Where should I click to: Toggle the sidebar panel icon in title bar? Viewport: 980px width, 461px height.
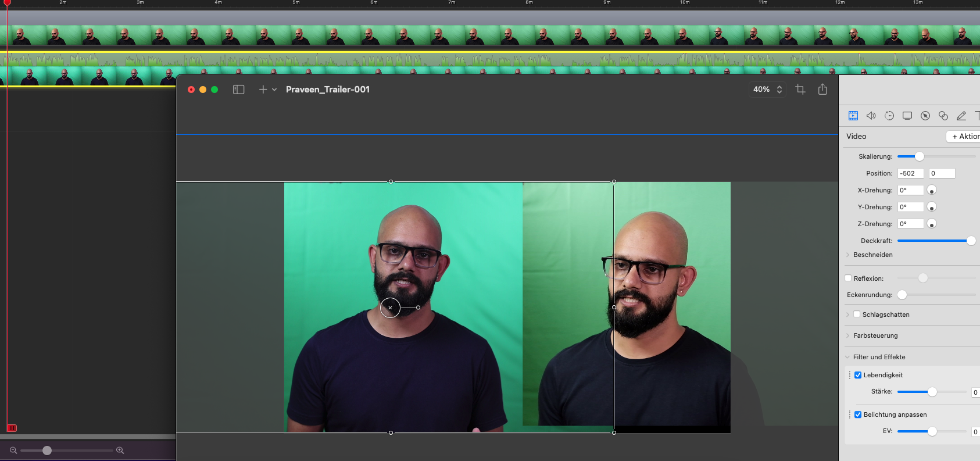pos(238,90)
